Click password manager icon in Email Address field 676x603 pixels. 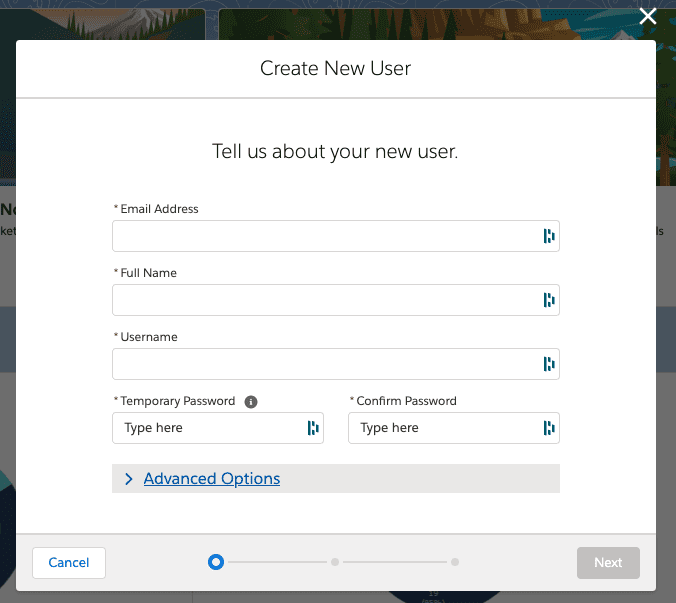548,236
